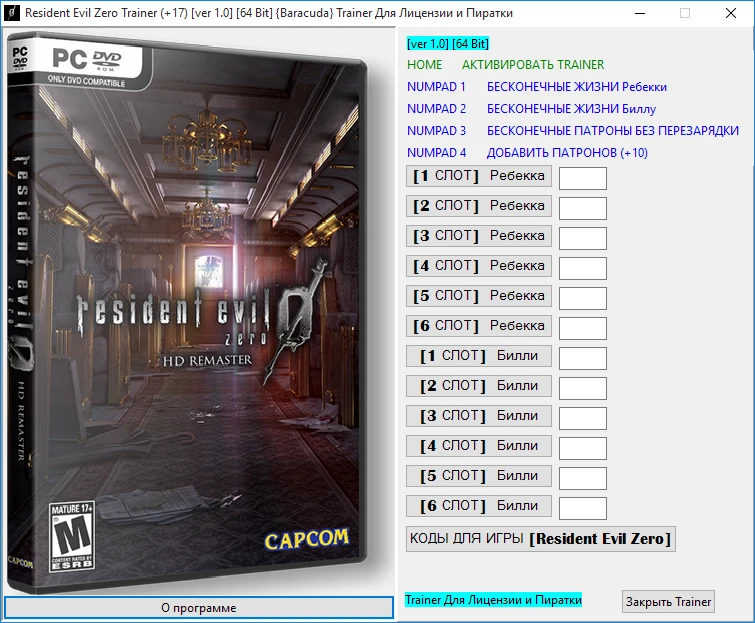Focus the input field for Билли slot 1
The height and width of the screenshot is (623, 755).
(583, 359)
